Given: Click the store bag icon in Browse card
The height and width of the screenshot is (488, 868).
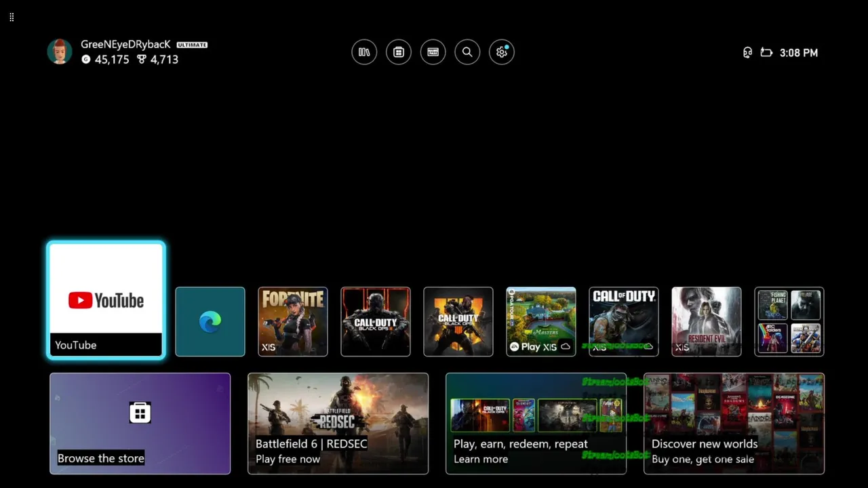Looking at the screenshot, I should [x=140, y=412].
